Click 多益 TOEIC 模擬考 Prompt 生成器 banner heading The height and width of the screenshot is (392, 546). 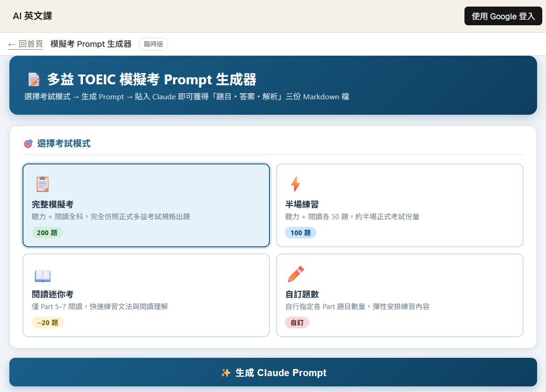pos(152,79)
